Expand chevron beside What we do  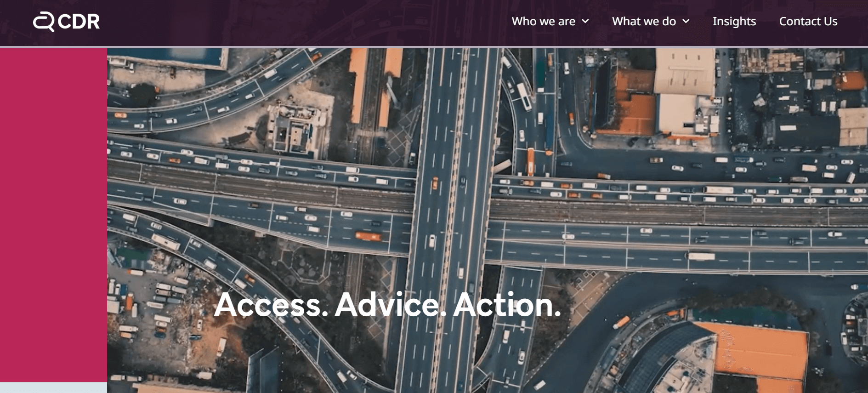(x=686, y=21)
